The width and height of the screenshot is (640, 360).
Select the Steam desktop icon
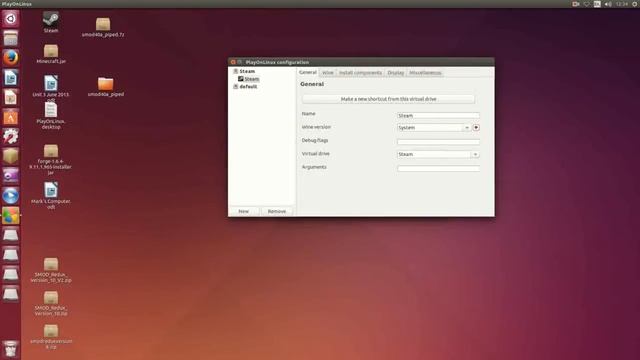[51, 22]
